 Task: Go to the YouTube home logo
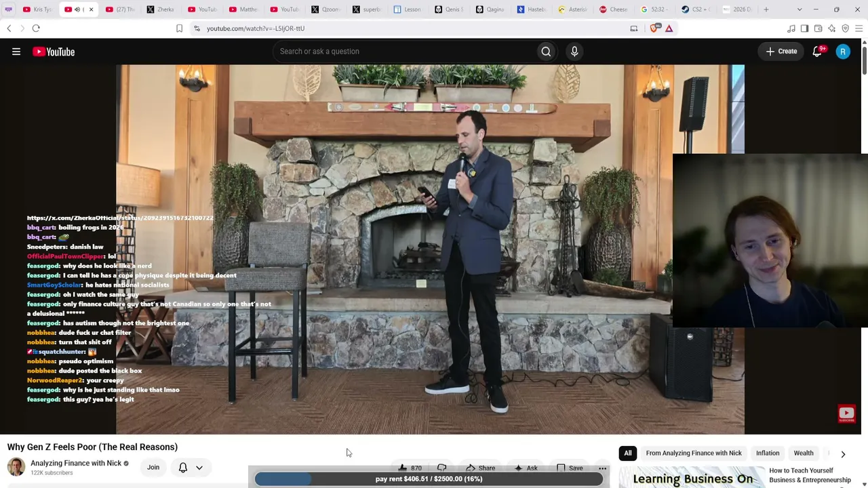pos(54,52)
